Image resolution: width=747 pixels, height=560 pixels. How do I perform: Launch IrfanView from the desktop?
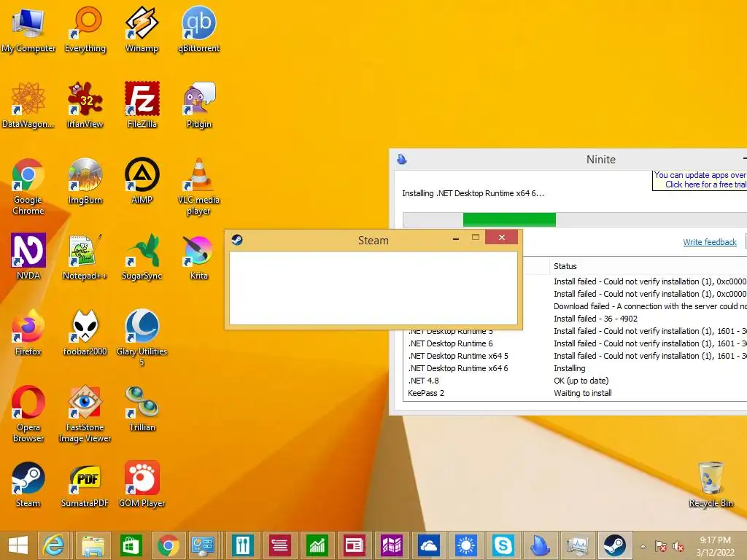coord(85,105)
